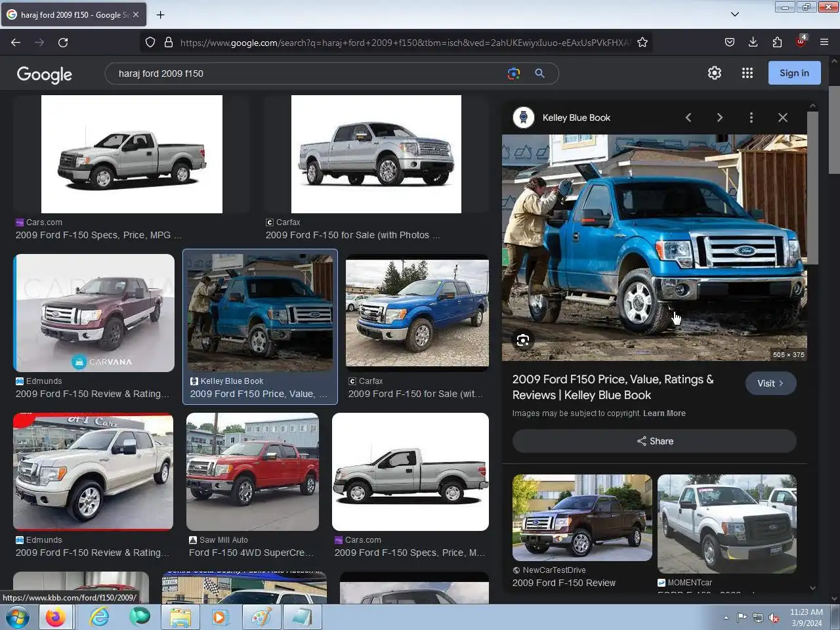Go back with the browser back arrow
Screen dimensions: 840x630
pyautogui.click(x=16, y=42)
